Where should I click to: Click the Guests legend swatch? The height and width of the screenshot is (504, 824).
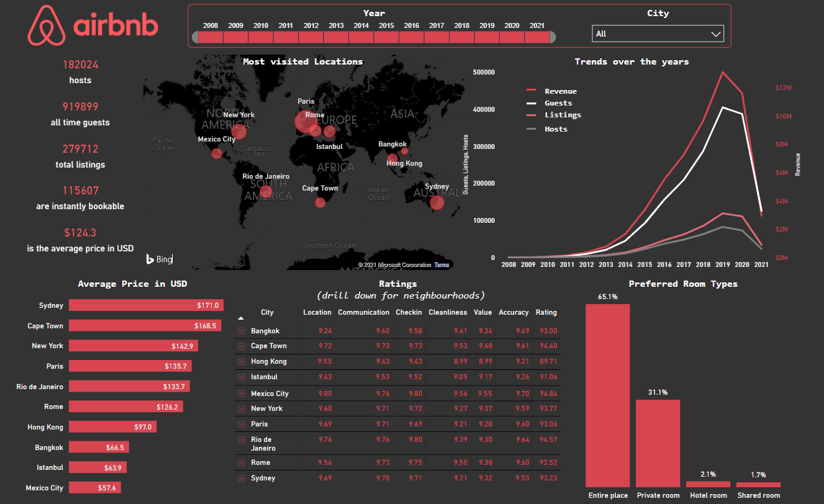coord(531,102)
